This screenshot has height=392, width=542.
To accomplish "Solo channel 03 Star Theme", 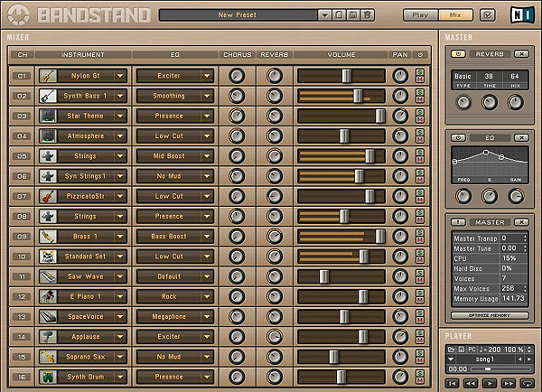I will pyautogui.click(x=420, y=112).
